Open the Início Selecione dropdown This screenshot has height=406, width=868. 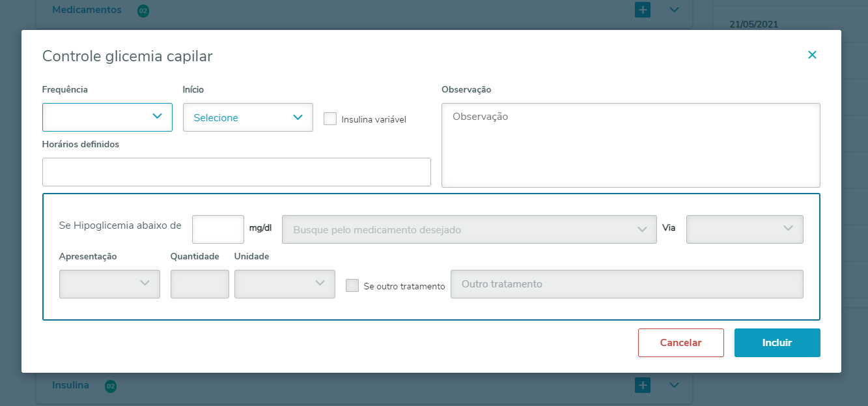click(248, 117)
